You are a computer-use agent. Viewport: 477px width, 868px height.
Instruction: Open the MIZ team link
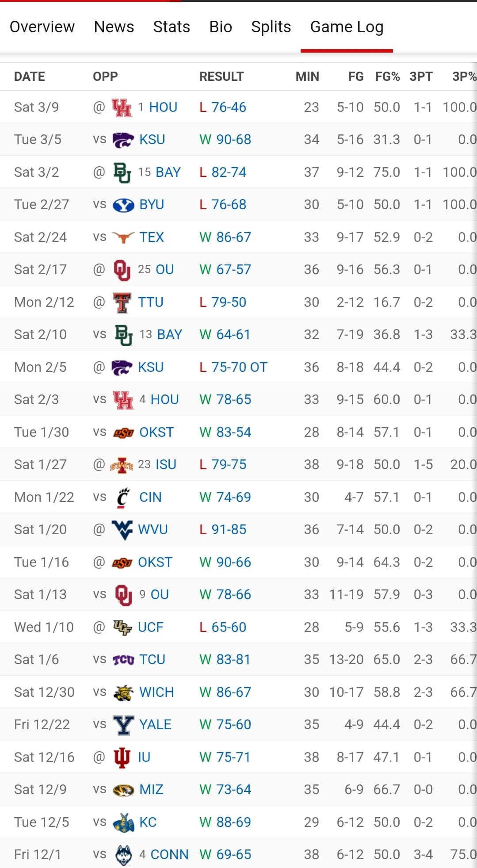(x=151, y=790)
